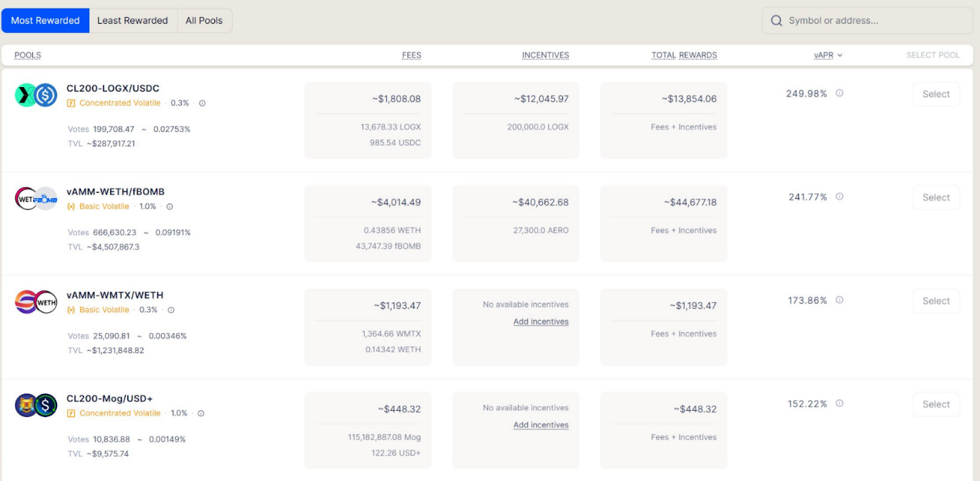The height and width of the screenshot is (481, 980).
Task: Add incentives to CL200-Mog/USD+ pool
Action: (x=541, y=425)
